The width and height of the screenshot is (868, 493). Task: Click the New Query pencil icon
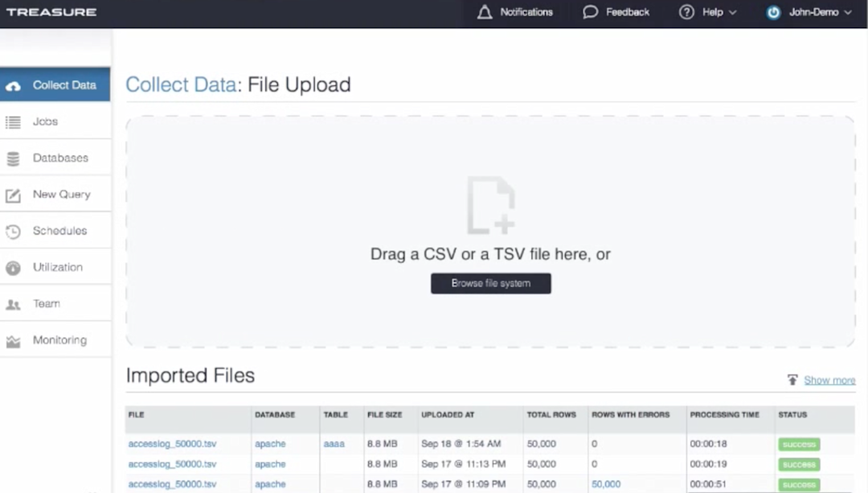tap(14, 195)
